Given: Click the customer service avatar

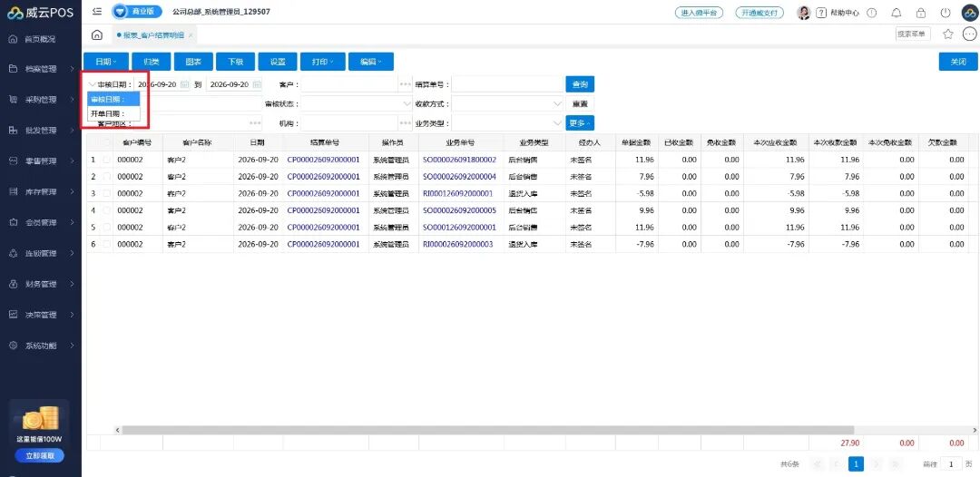Looking at the screenshot, I should pos(804,13).
